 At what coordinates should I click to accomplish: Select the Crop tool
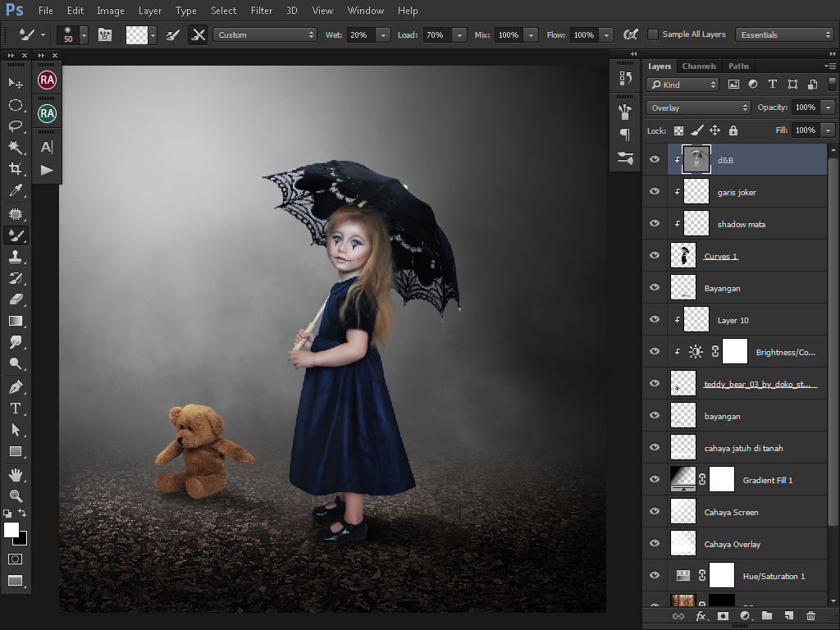pos(15,169)
